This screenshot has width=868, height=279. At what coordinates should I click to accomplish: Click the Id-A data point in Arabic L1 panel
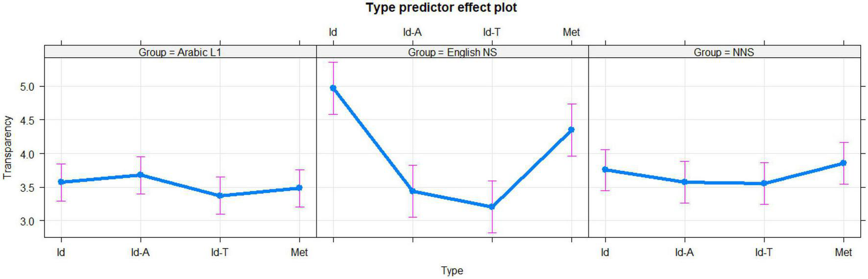pos(141,175)
